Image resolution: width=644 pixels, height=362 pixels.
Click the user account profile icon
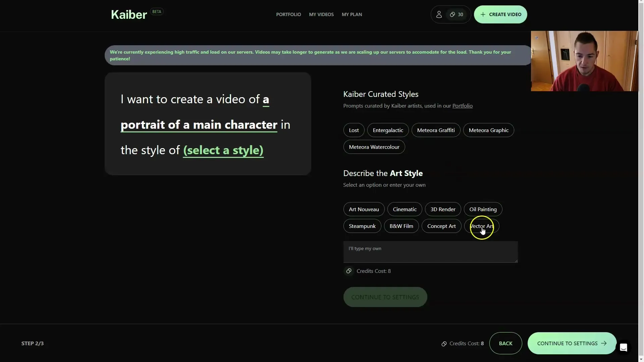pyautogui.click(x=439, y=14)
